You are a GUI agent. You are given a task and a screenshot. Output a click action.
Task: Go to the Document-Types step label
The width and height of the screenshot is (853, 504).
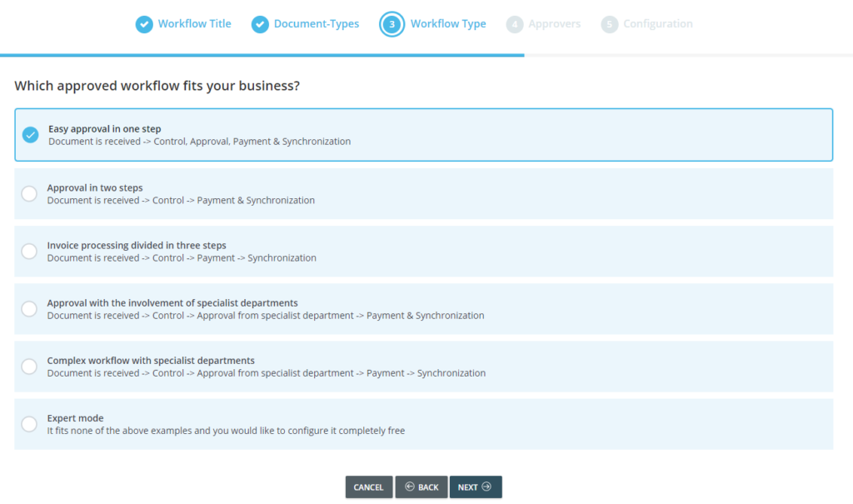pyautogui.click(x=317, y=24)
